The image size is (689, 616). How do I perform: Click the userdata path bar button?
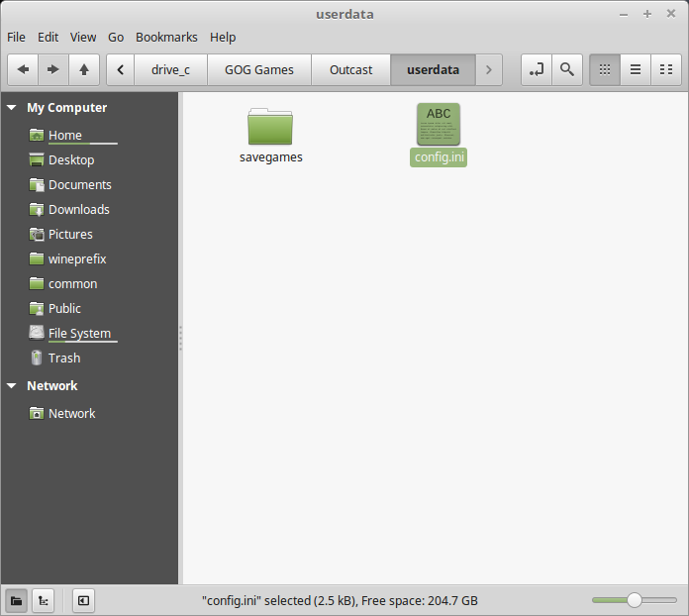pos(433,69)
